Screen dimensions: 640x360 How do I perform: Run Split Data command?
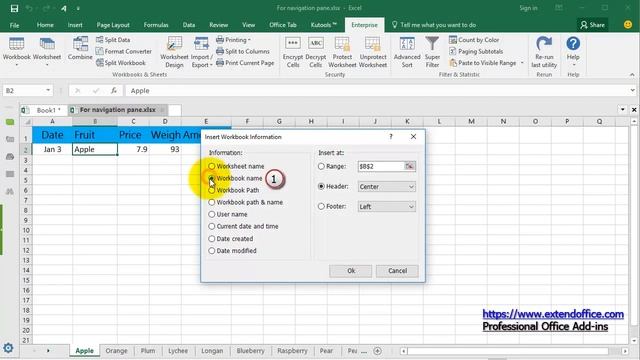[113, 40]
